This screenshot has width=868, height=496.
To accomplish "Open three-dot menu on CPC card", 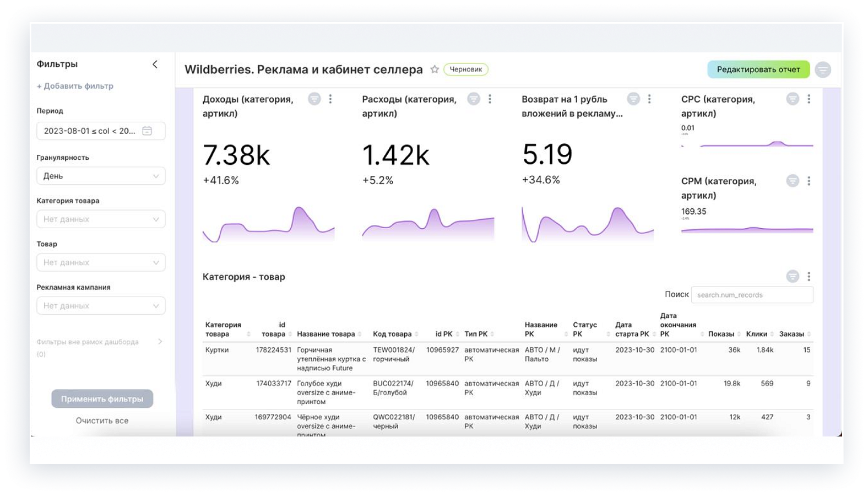I will [x=809, y=99].
